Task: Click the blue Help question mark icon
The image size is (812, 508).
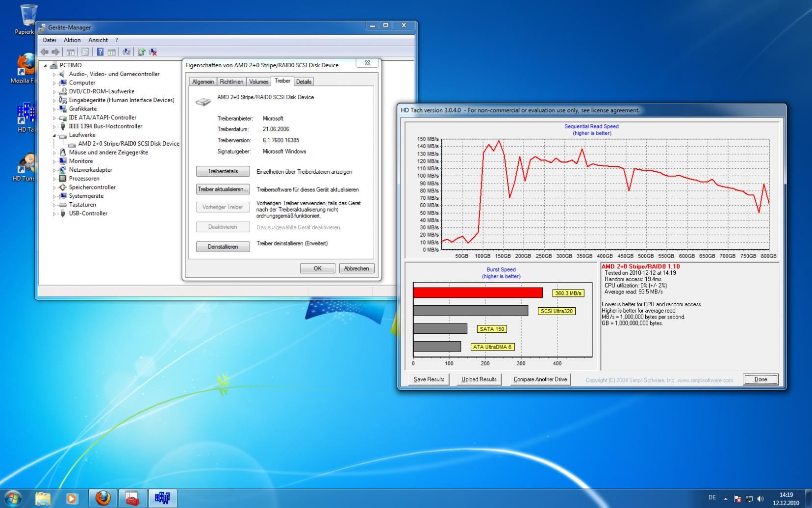Action: [x=100, y=52]
